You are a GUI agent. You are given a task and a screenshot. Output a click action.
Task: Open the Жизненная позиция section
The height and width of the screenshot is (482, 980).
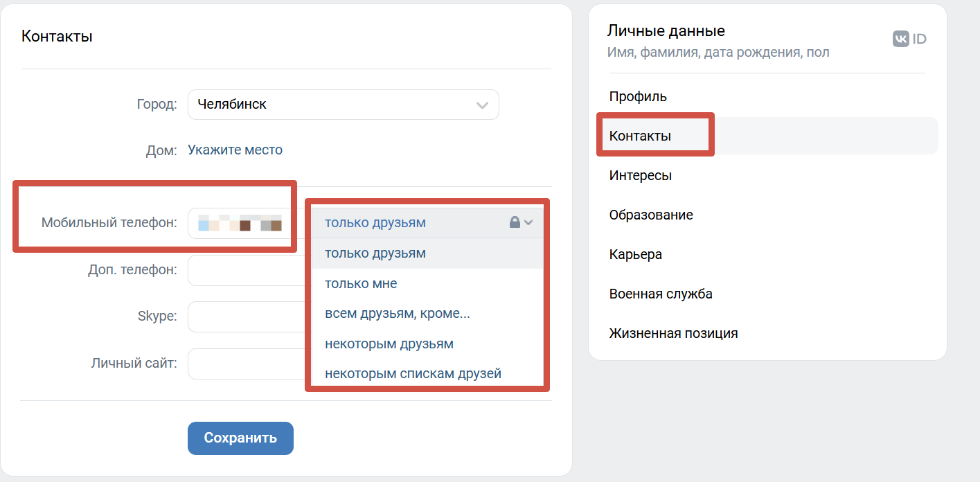click(x=673, y=333)
